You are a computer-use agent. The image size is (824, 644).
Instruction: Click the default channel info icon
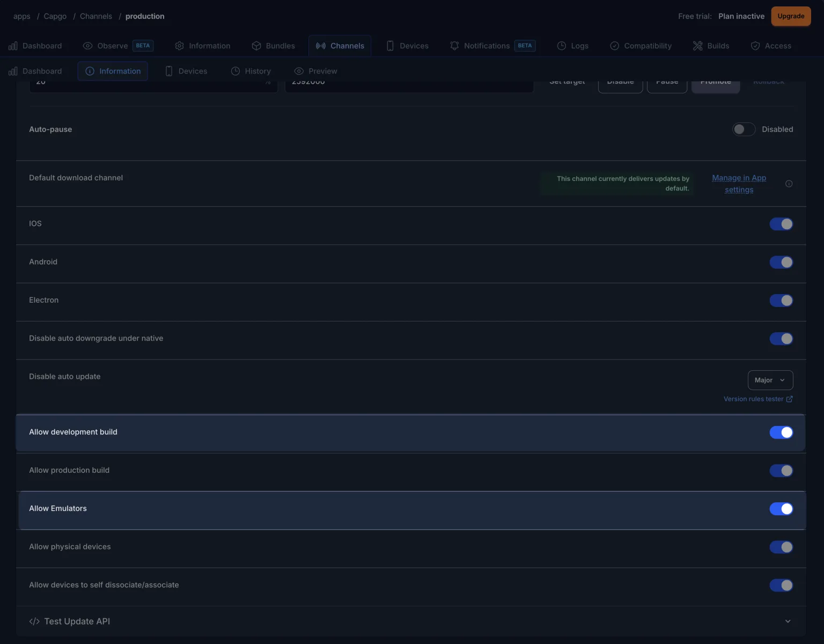pos(789,184)
